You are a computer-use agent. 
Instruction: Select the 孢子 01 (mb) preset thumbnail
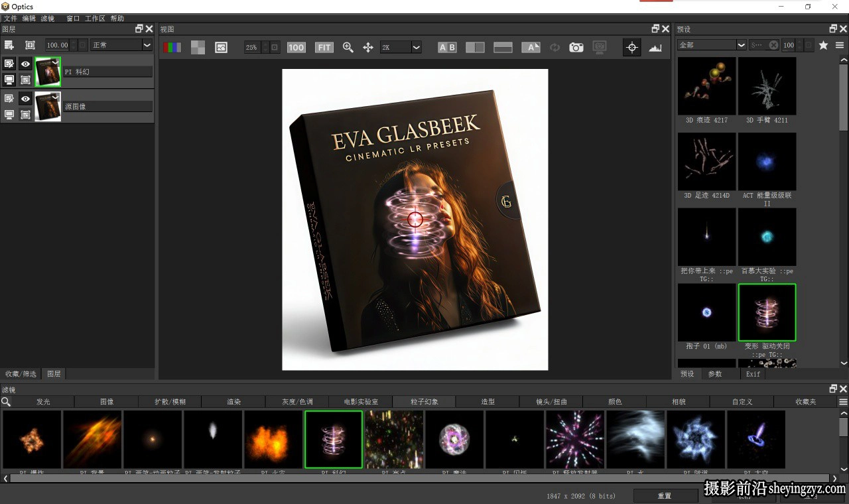pos(706,313)
